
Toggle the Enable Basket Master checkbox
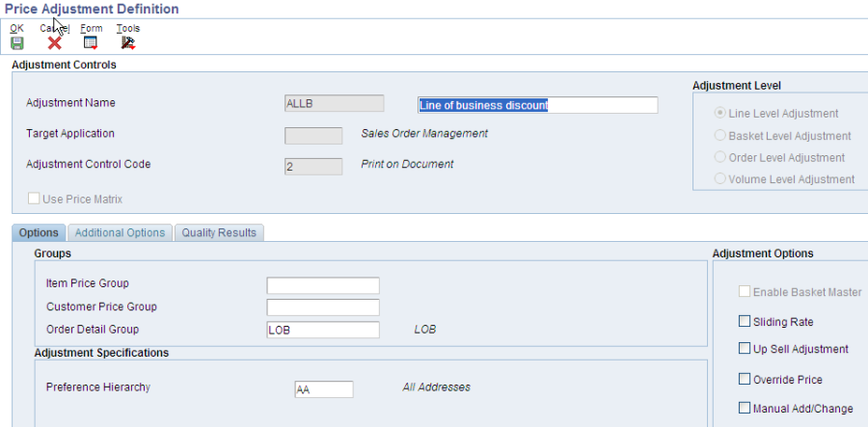coord(745,291)
